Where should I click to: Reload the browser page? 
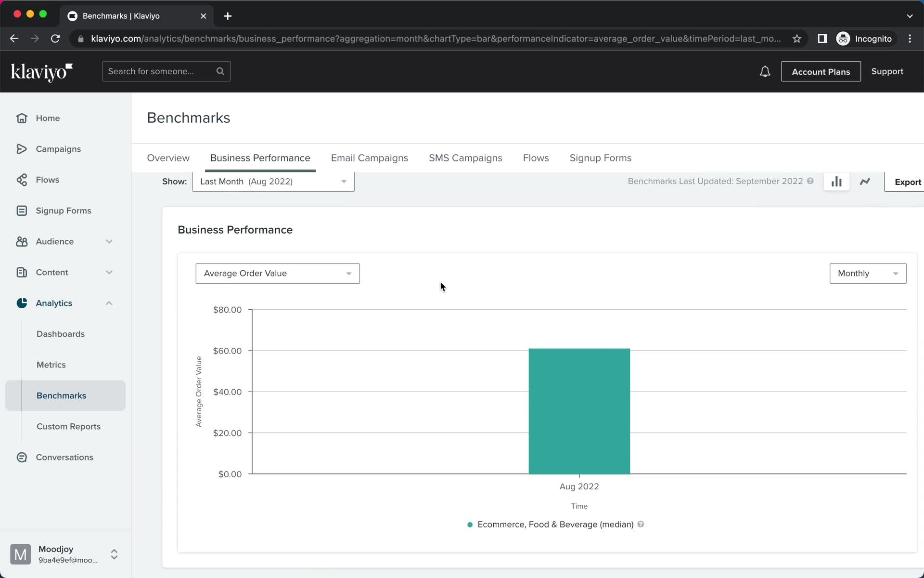click(55, 39)
